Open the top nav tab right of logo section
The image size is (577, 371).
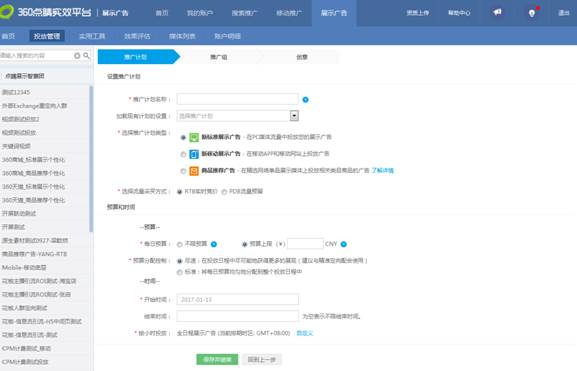coord(162,13)
